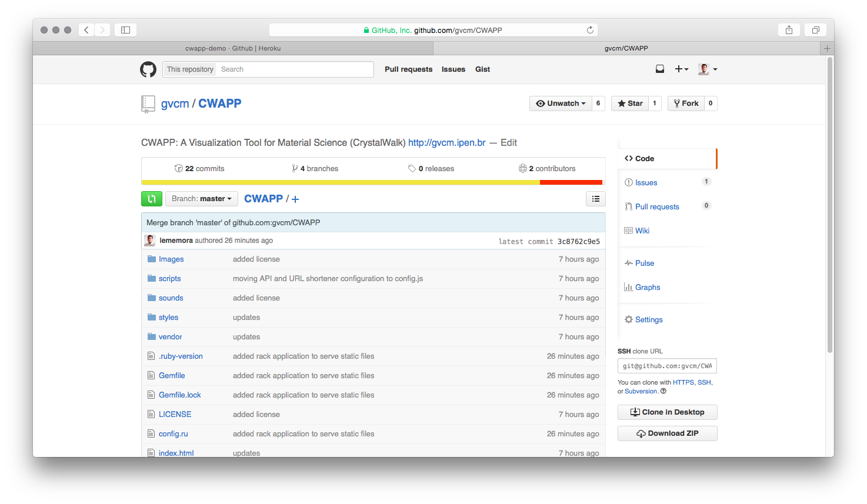Click the Safari back arrow
Screen dimensions: 867x504
tap(86, 30)
